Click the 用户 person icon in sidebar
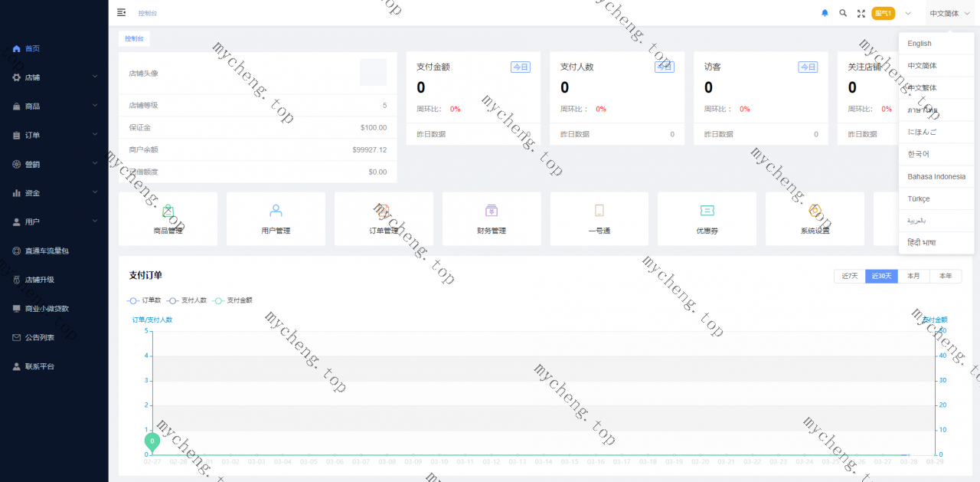The image size is (980, 482). [17, 222]
